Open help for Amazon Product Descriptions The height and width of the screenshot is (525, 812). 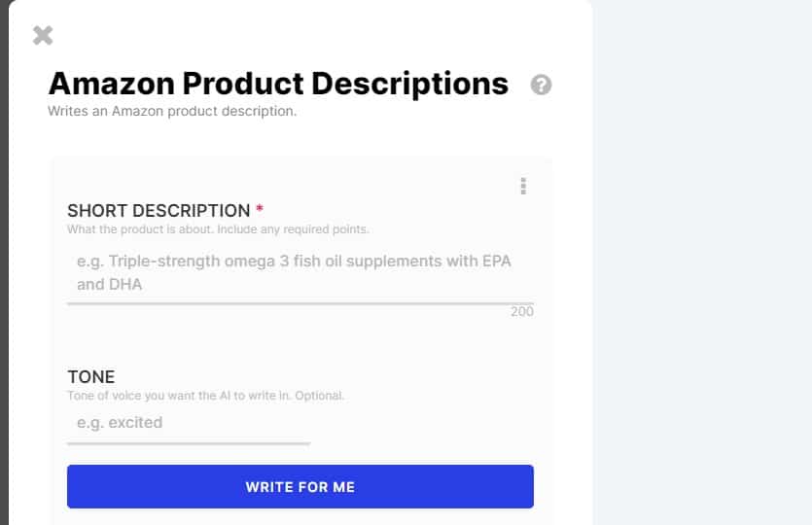(x=541, y=85)
